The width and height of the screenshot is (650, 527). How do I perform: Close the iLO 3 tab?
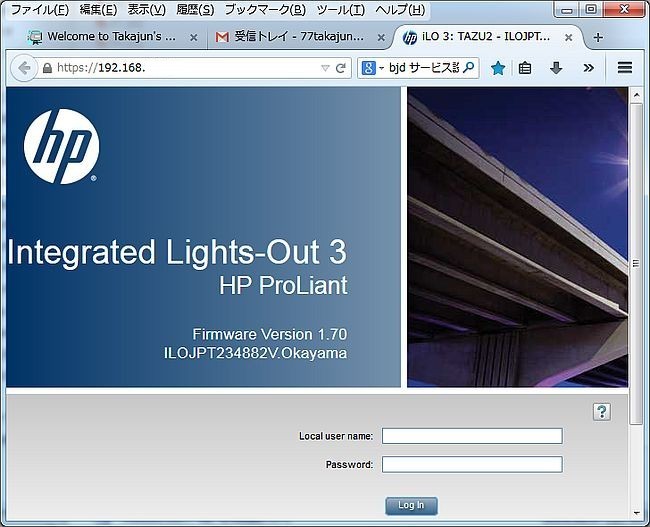click(x=568, y=37)
